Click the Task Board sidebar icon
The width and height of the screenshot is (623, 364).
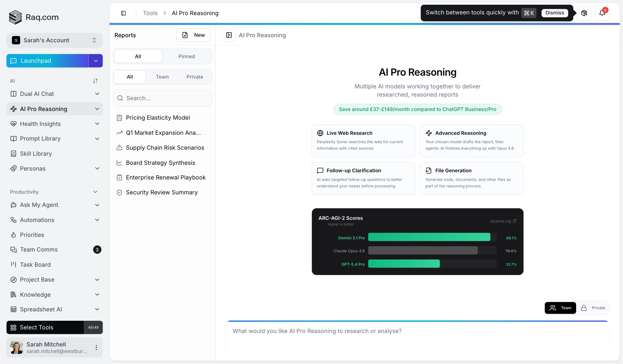tap(13, 265)
